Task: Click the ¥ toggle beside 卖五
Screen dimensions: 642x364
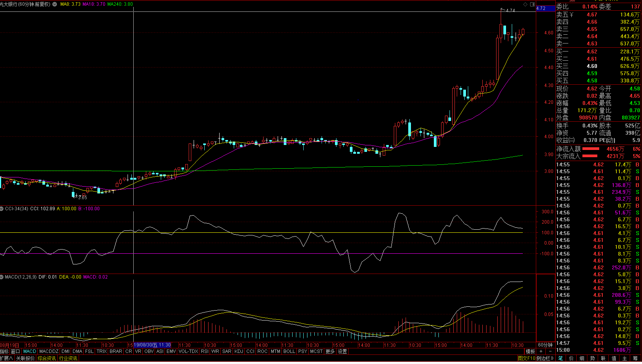Action: coord(572,14)
